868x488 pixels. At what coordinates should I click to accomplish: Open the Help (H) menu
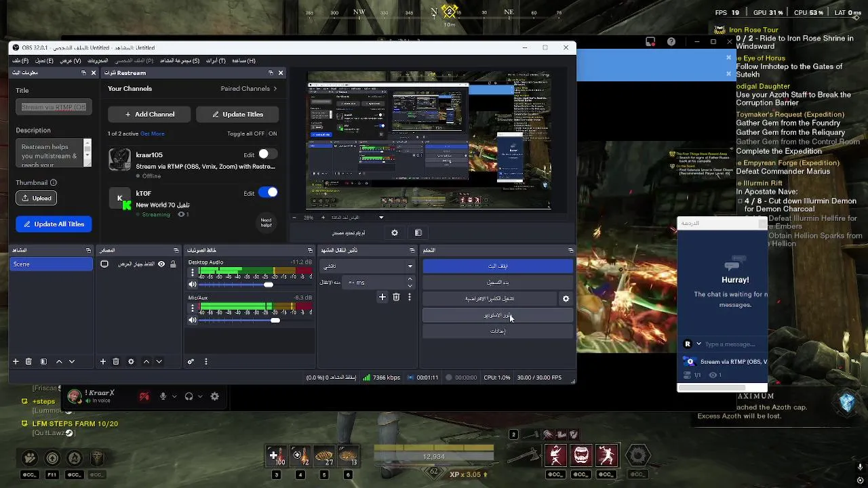pos(243,61)
